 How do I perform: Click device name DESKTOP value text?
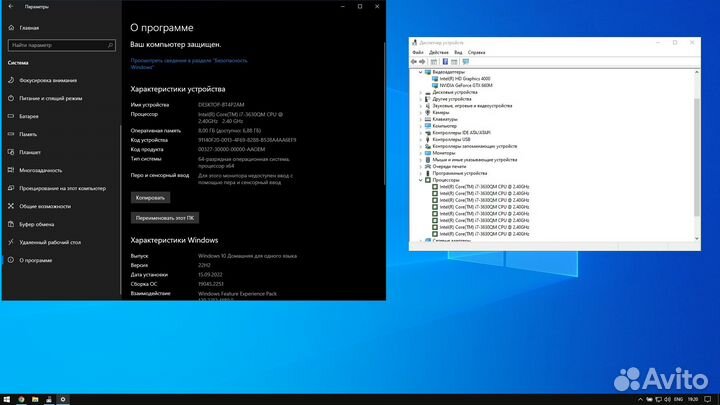point(221,105)
